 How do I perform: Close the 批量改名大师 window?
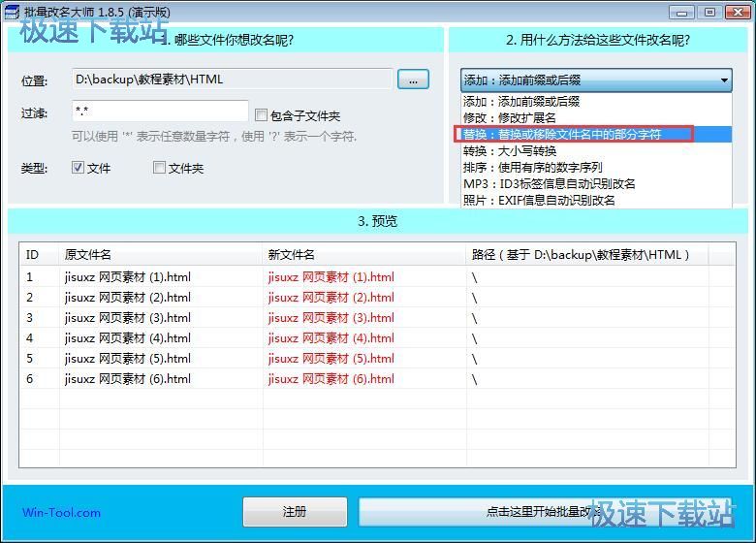tap(738, 12)
